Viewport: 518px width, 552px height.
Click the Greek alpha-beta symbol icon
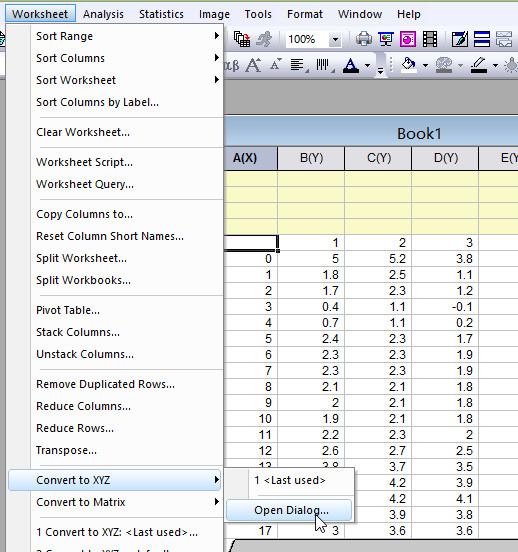pyautogui.click(x=231, y=65)
